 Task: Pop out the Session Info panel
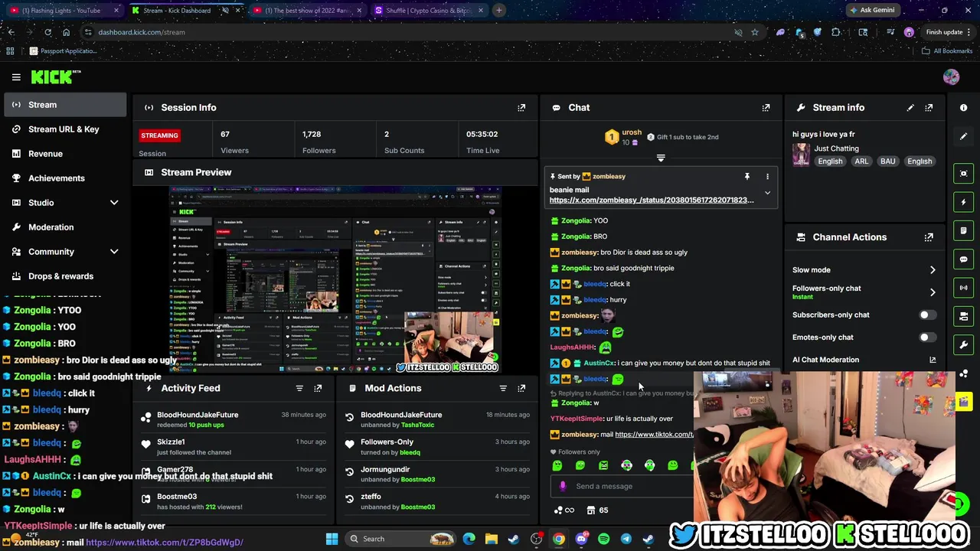[521, 108]
